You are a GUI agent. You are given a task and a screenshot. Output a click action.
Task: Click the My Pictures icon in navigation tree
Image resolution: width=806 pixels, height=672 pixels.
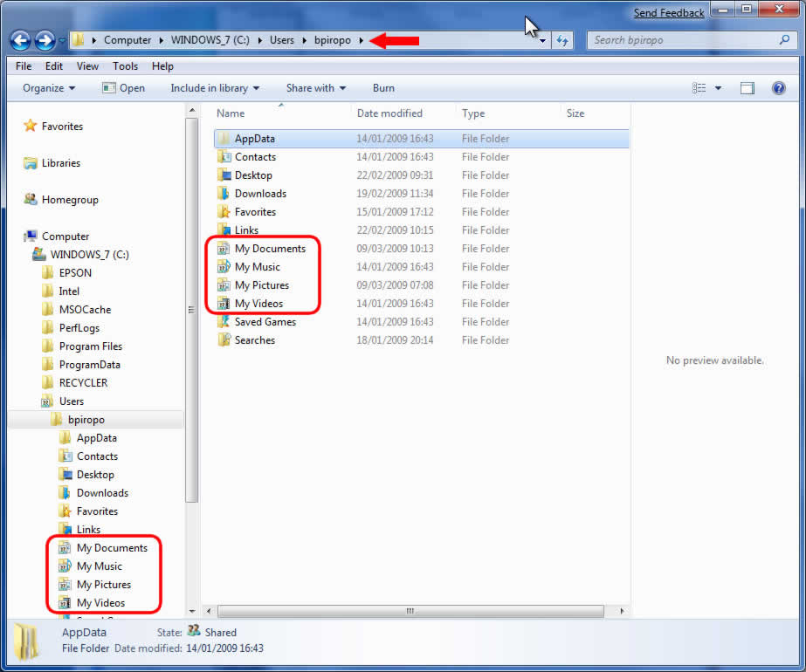pyautogui.click(x=65, y=584)
